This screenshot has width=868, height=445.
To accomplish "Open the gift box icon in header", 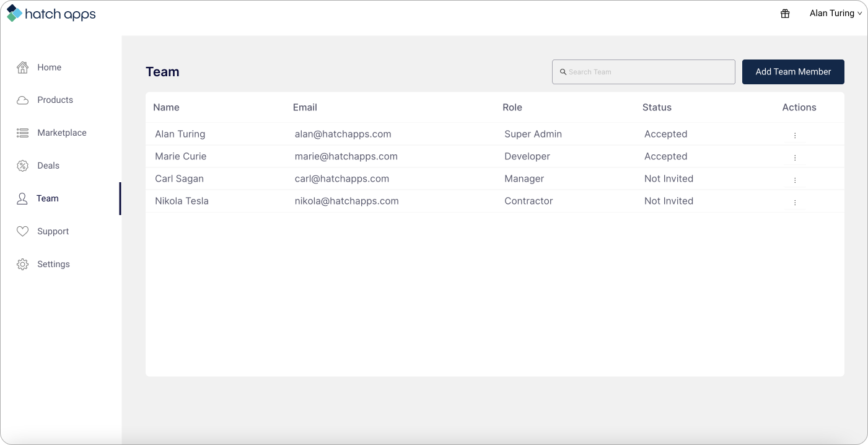I will (x=785, y=14).
